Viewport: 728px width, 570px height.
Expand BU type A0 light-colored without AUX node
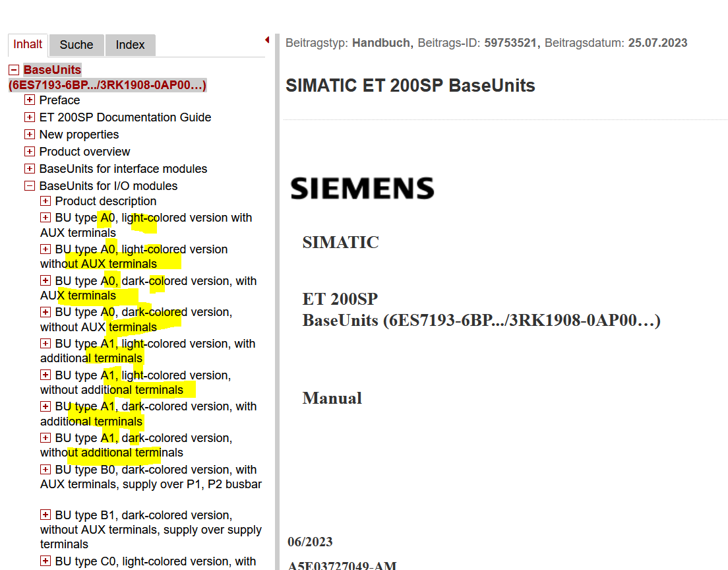[x=45, y=249]
